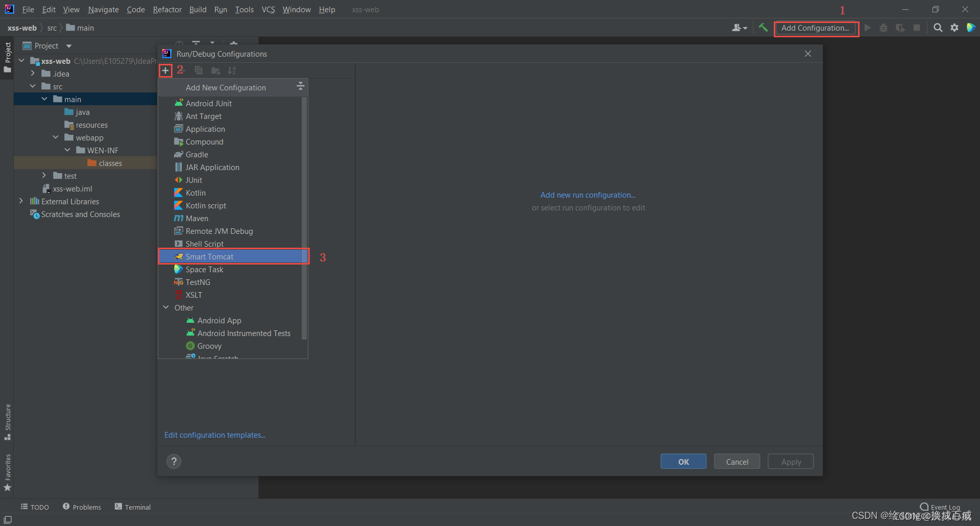Select Compound configuration type
Screen dimensions: 980x526
233,141
